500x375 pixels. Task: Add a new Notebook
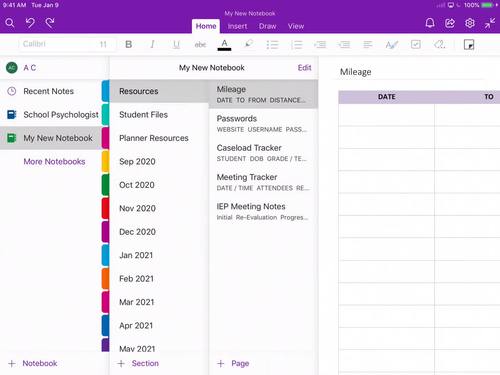click(33, 363)
